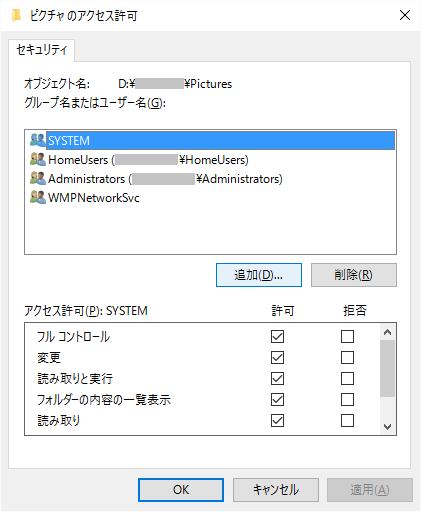The height and width of the screenshot is (512, 421).
Task: Click the 拒否 column header
Action: coord(355,311)
